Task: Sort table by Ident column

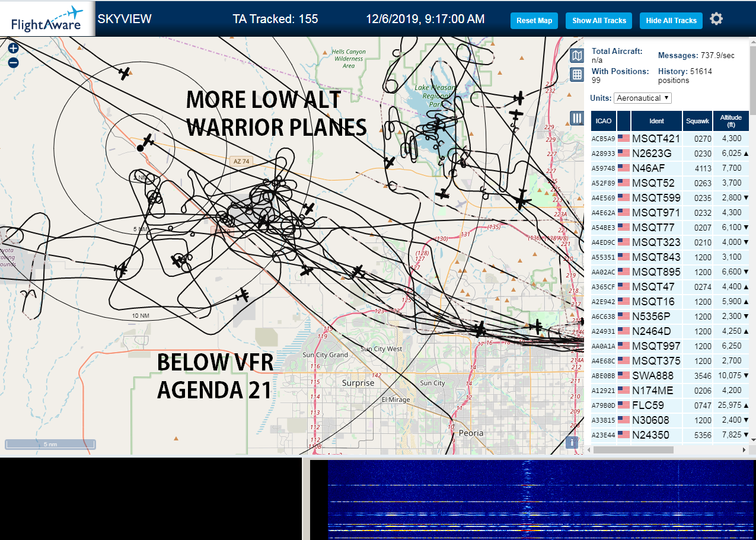Action: pos(656,121)
